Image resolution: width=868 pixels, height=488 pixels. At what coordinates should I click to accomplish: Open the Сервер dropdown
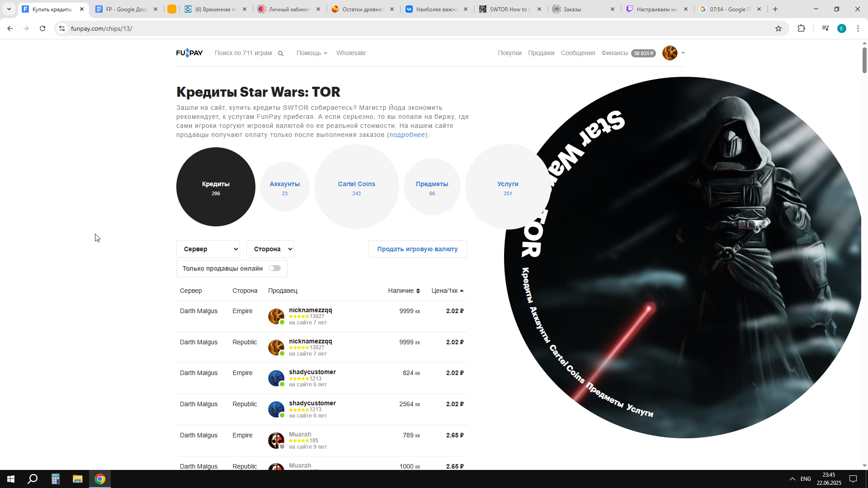(208, 249)
